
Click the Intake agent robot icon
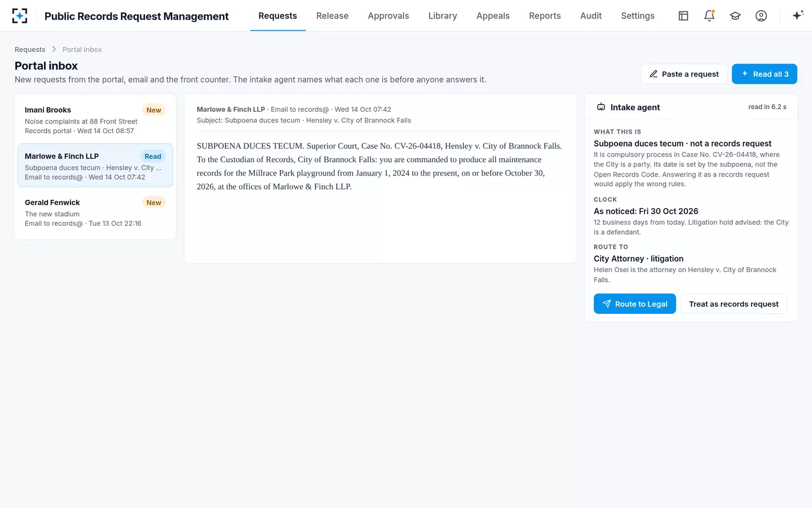[601, 107]
